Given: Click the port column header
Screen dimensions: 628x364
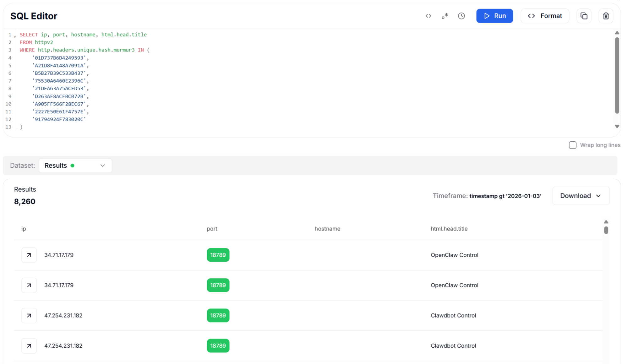Looking at the screenshot, I should coord(212,229).
